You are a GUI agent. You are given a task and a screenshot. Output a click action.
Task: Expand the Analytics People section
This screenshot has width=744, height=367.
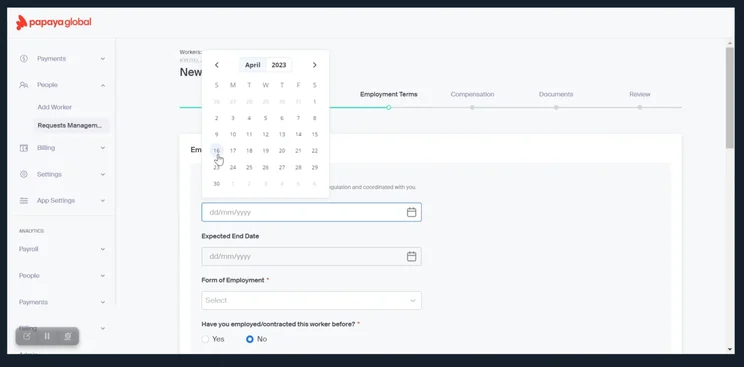[x=103, y=276]
